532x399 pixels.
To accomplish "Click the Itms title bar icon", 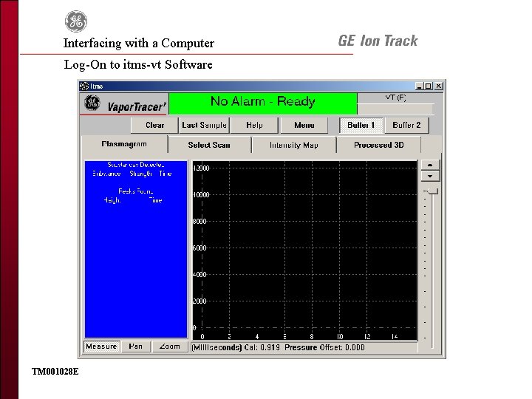I will [83, 86].
